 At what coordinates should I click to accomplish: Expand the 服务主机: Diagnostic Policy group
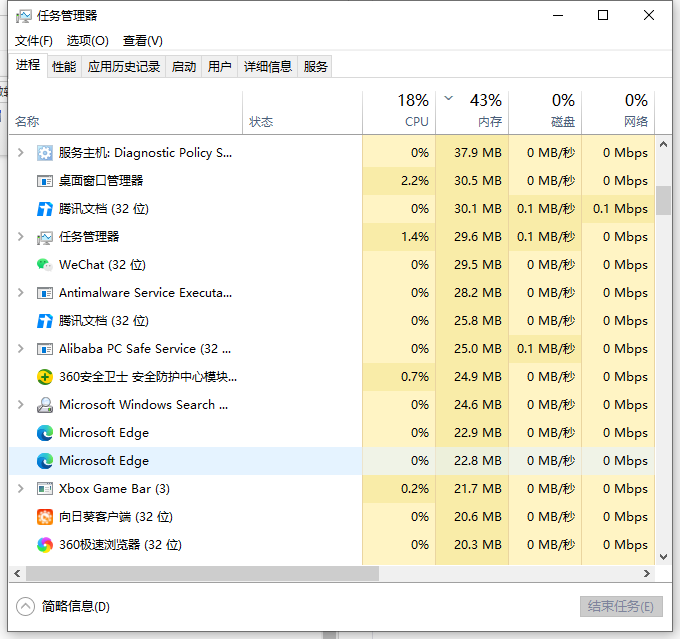[21, 153]
